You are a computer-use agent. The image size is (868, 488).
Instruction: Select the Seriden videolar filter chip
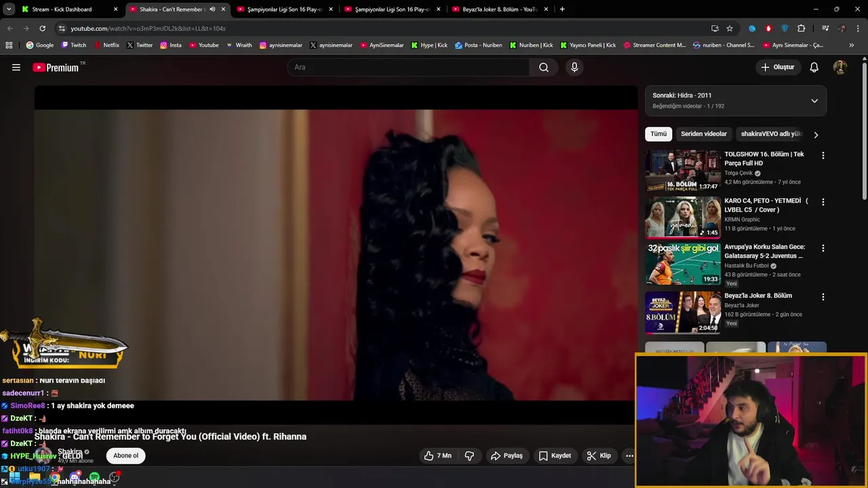point(704,134)
